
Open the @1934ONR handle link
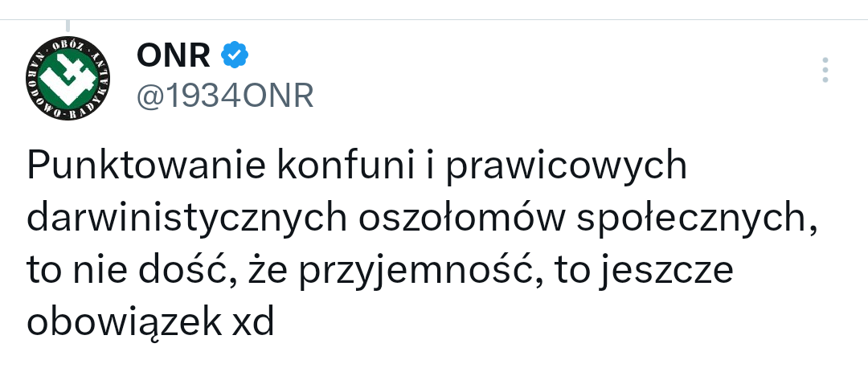224,96
